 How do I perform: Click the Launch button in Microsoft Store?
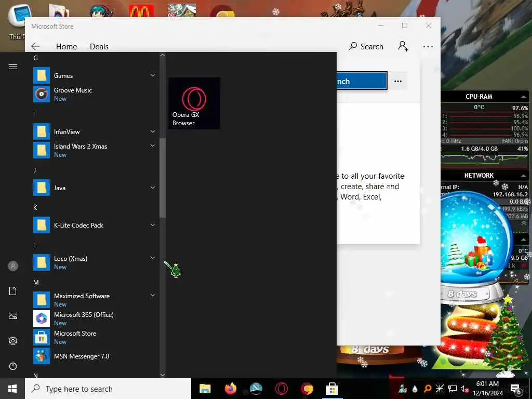coord(362,81)
